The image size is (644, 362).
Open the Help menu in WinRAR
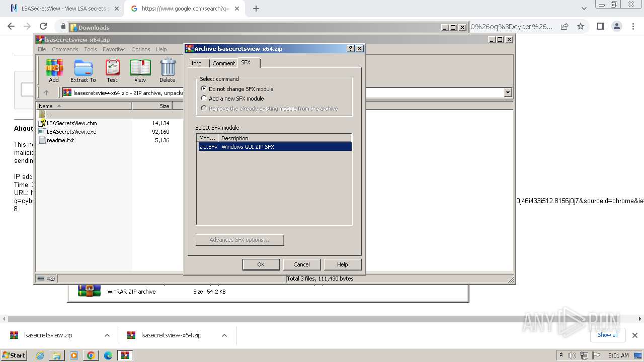[x=161, y=49]
